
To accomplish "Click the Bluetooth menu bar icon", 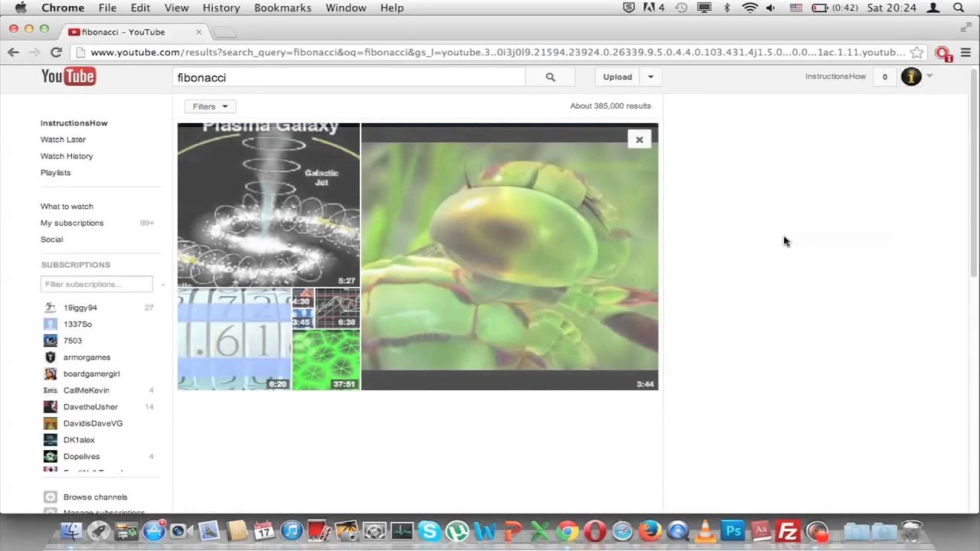I will (x=727, y=8).
